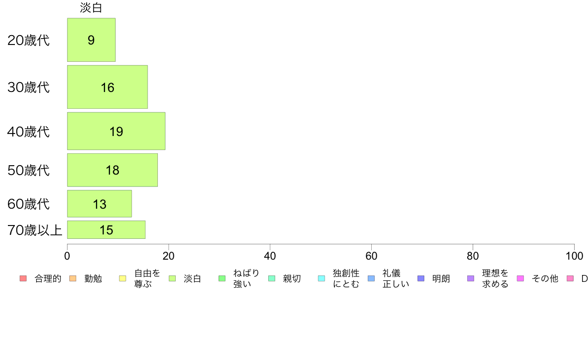588x364 pixels.
Task: Toggle the 淡白 legend swatch
Action: coord(172,278)
